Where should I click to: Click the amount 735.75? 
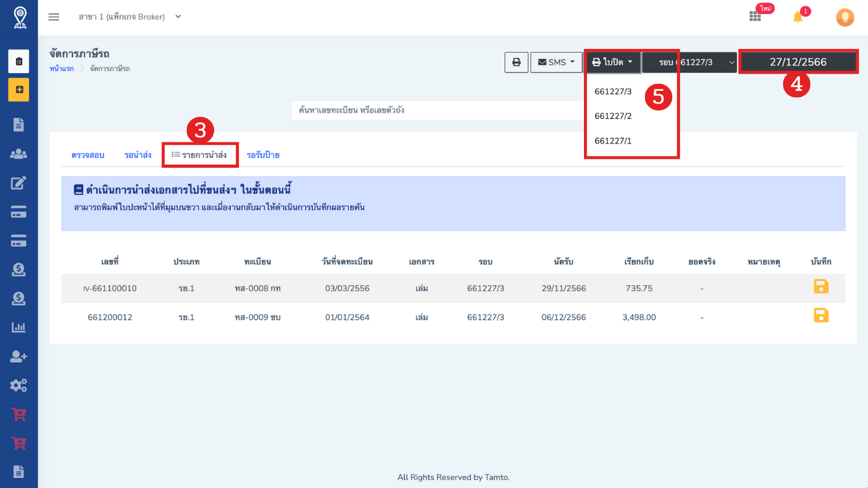(x=639, y=288)
